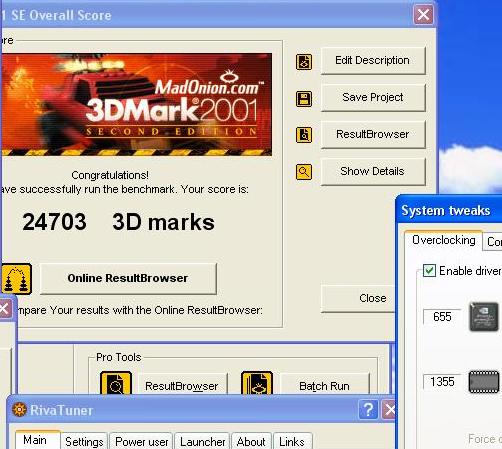Click the memory module chip icon
Image resolution: width=502 pixels, height=449 pixels.
coord(484,382)
